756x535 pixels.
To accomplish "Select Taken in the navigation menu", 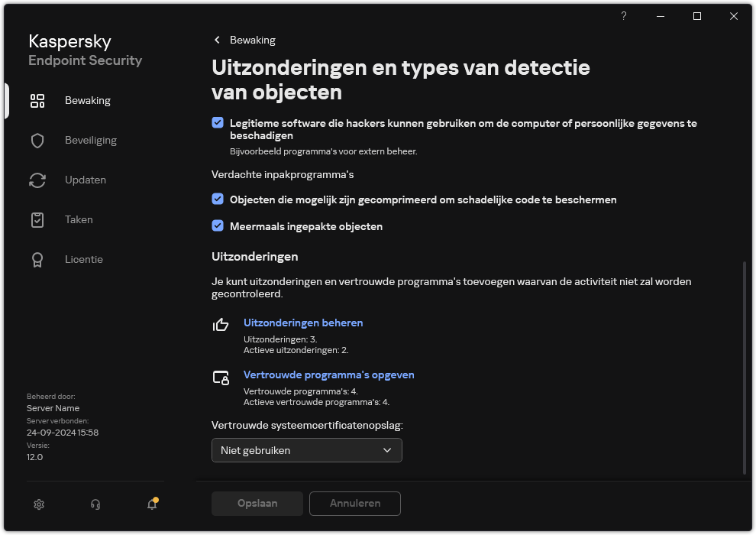I will (x=79, y=219).
